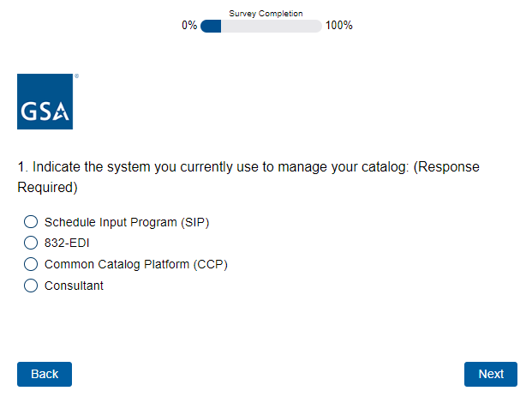Click the "Schedule Input Program (SIP)" label text
The height and width of the screenshot is (403, 532).
[127, 222]
